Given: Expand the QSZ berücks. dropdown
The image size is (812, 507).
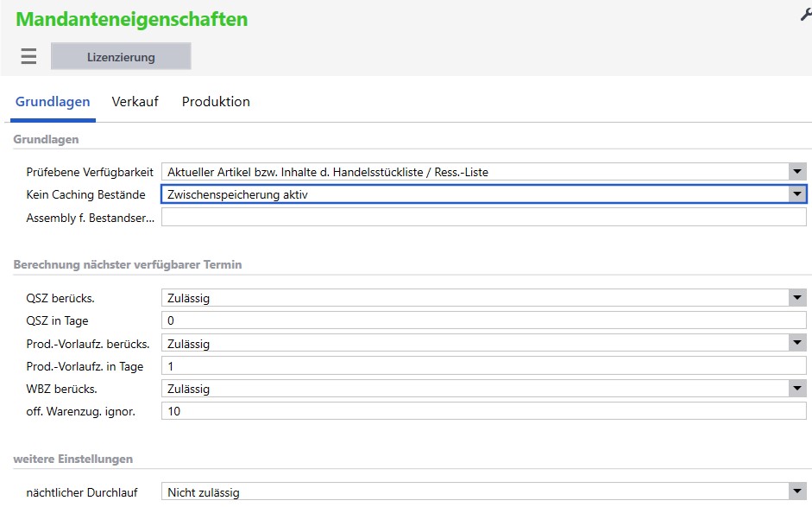Looking at the screenshot, I should pos(797,298).
